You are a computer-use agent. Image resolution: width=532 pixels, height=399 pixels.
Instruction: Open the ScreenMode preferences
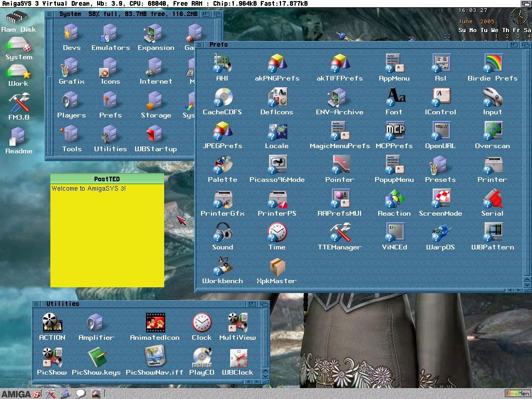tap(441, 199)
